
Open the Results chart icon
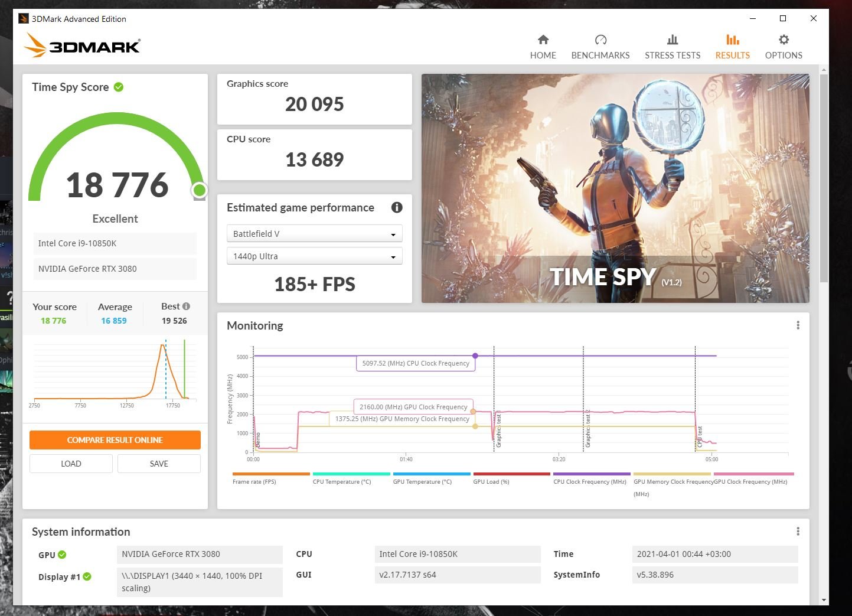(732, 40)
